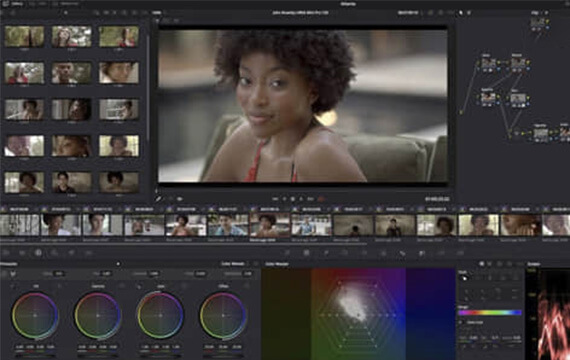Image resolution: width=570 pixels, height=360 pixels.
Task: Select the Color Wheels palette round icon
Action: coord(38,252)
